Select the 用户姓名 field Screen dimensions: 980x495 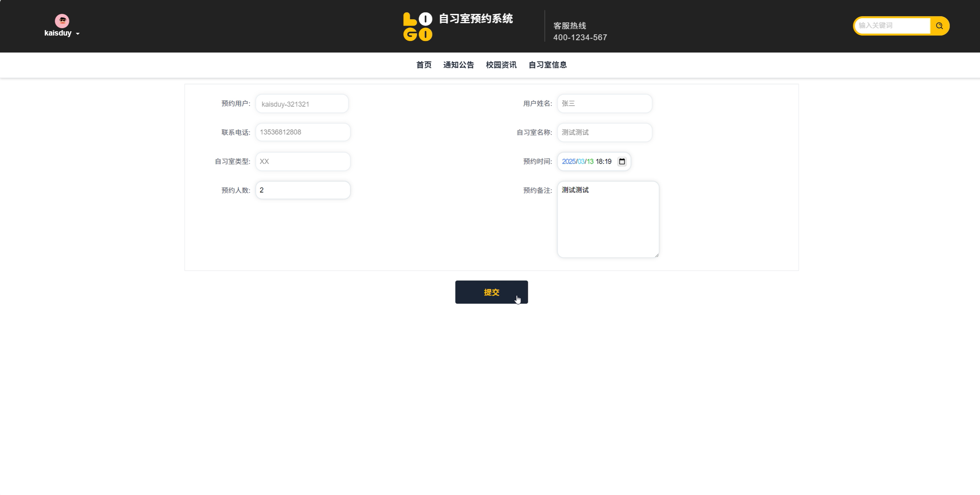604,104
